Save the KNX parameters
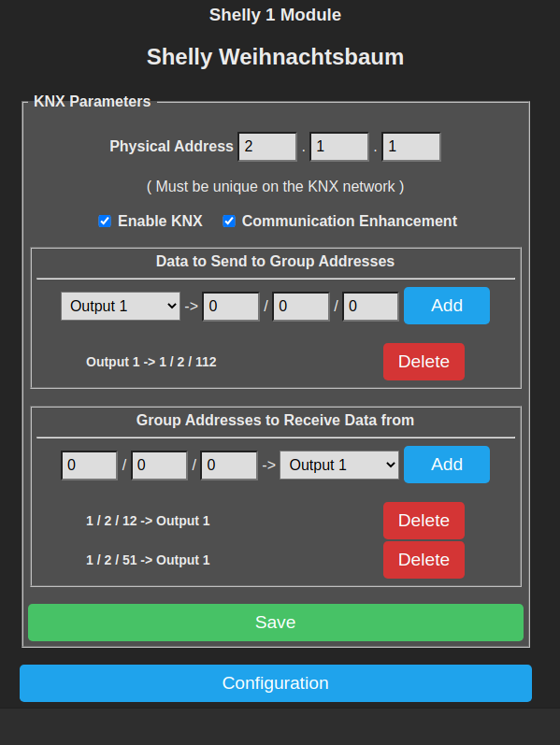 point(276,623)
